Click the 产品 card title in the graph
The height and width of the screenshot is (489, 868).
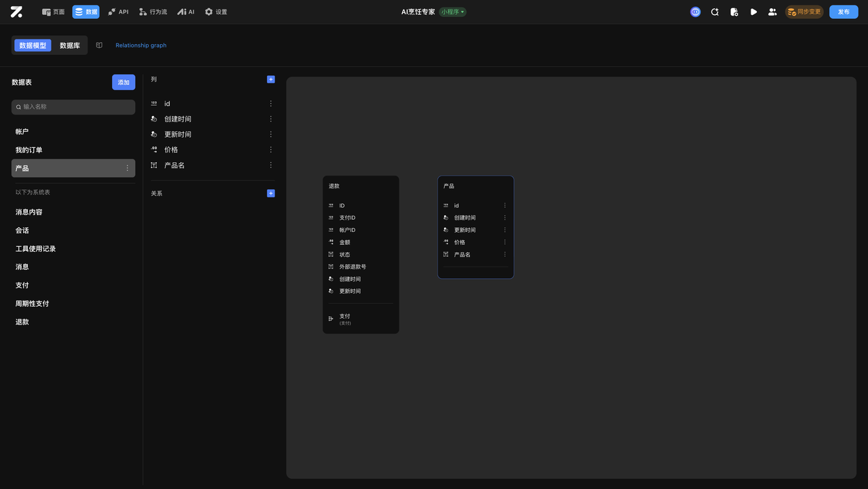tap(449, 186)
